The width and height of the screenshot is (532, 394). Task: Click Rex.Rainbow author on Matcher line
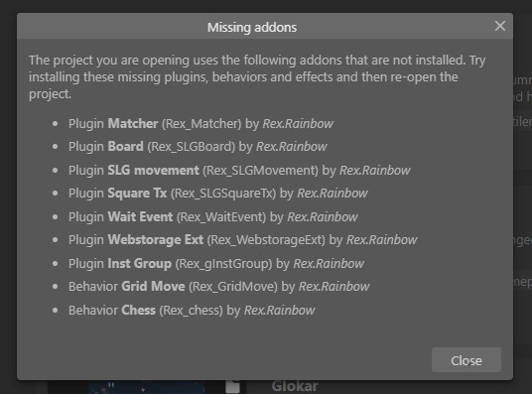click(x=298, y=123)
